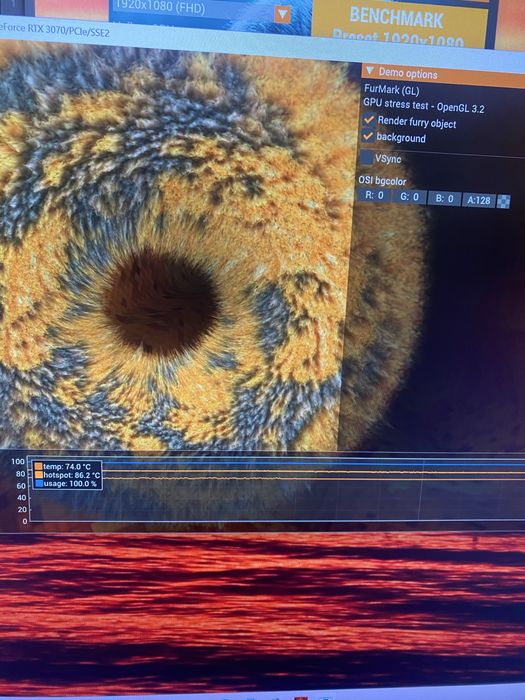525x700 pixels.
Task: Uncheck the Render furry object checkbox
Action: [x=368, y=120]
